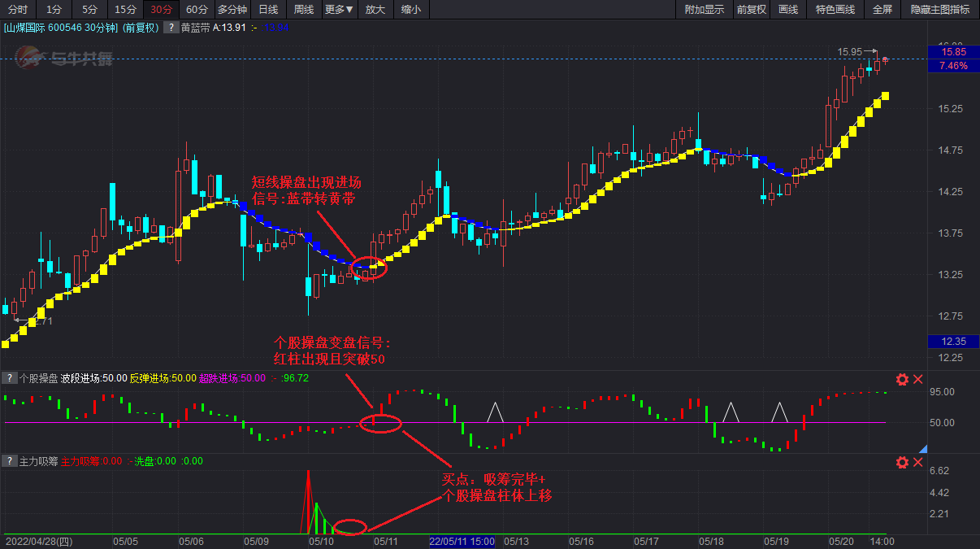Click the 7.46% change tag
Image resolution: width=980 pixels, height=549 pixels.
click(x=953, y=65)
